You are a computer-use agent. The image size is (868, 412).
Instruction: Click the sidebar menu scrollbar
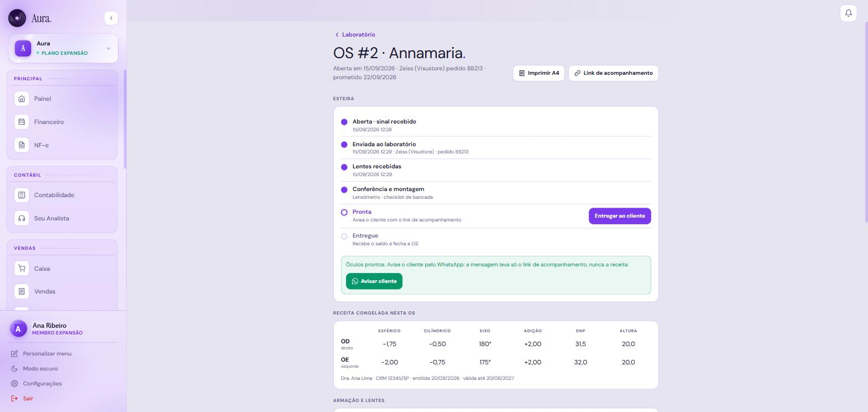click(125, 119)
